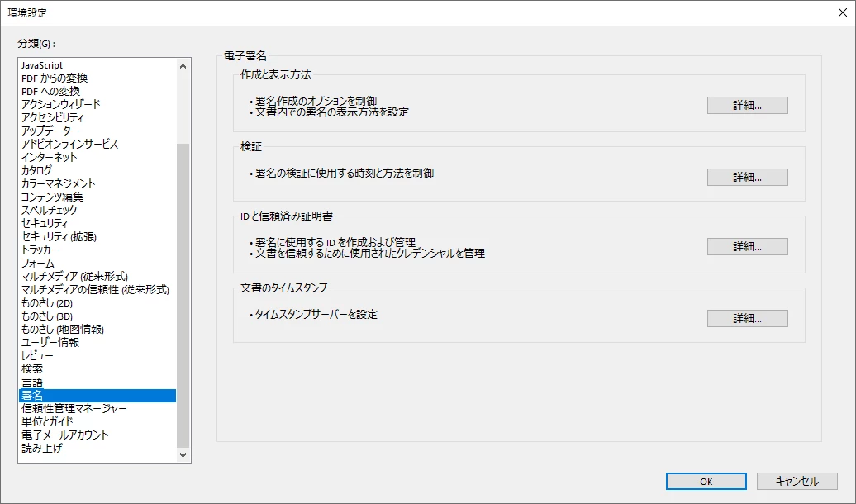Open 信頼性管理マネージャー category
Image resolution: width=856 pixels, height=504 pixels.
[x=97, y=408]
